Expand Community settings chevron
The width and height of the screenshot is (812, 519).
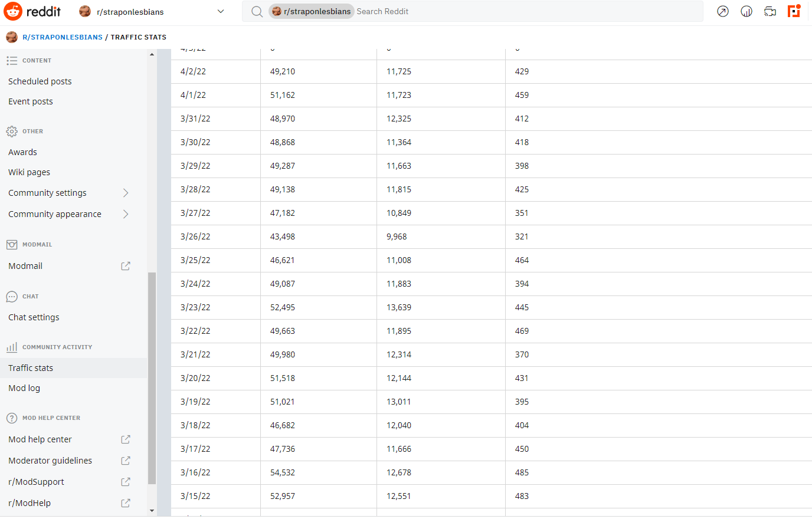tap(126, 193)
